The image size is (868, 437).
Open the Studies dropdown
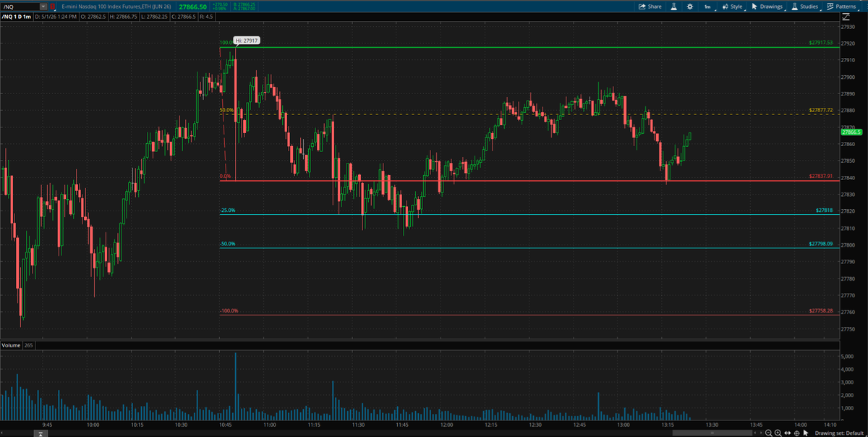click(805, 6)
